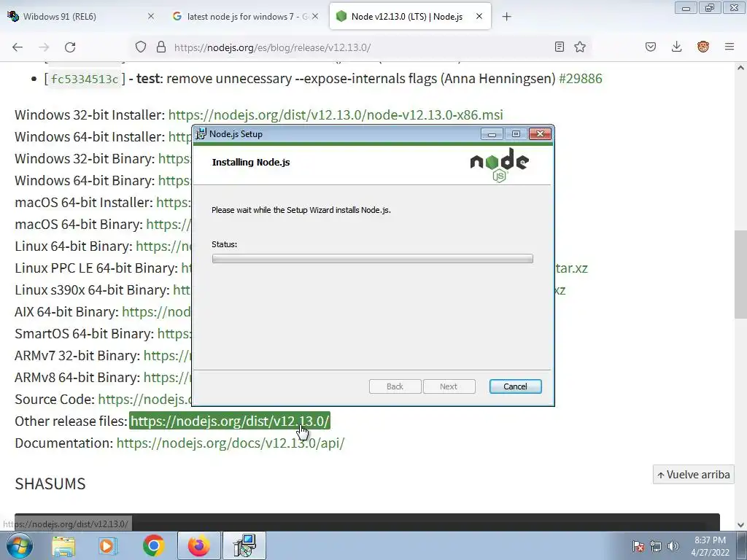
Task: Minimize the Node.js Setup dialog
Action: 492,134
